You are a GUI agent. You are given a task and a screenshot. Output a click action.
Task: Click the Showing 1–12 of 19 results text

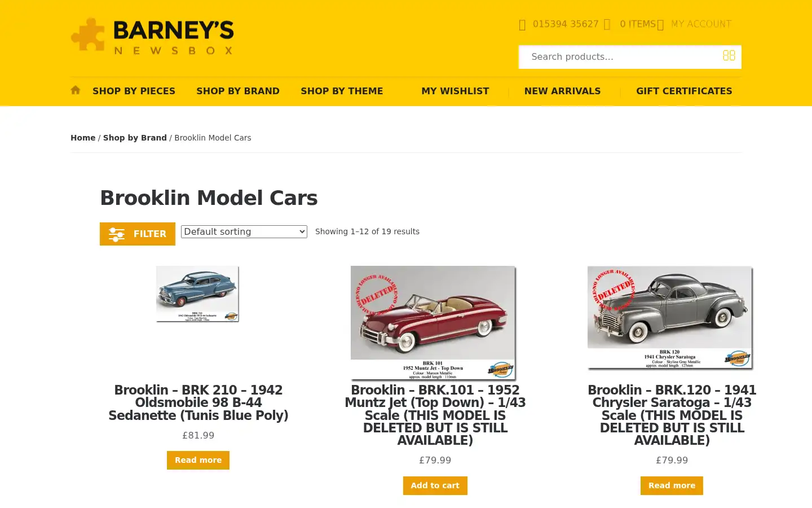tap(367, 231)
